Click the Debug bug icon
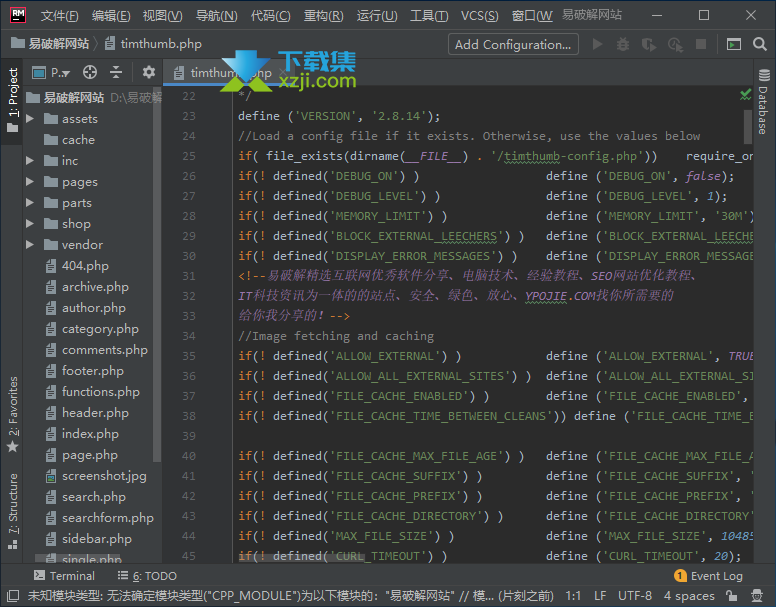 (623, 45)
